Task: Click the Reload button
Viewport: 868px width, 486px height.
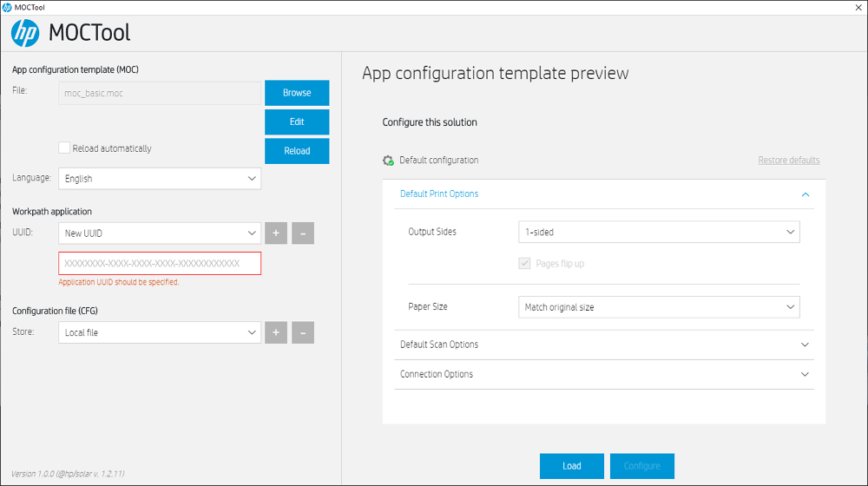Action: point(297,151)
